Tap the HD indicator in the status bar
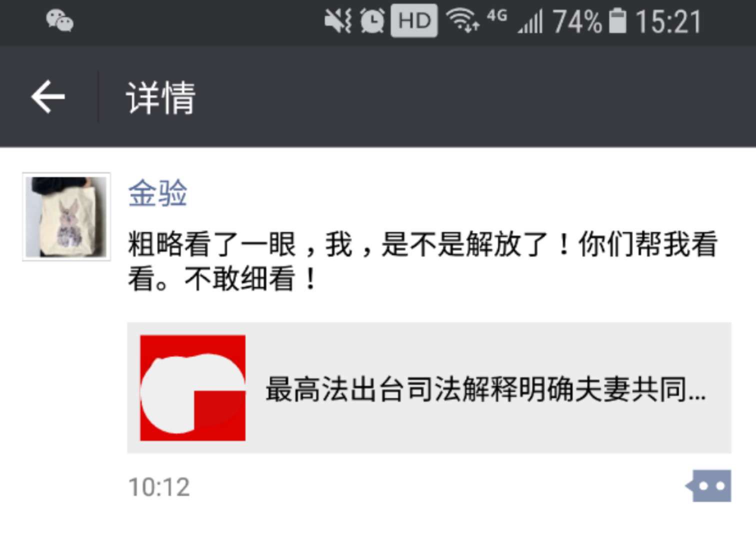This screenshot has width=756, height=540. (x=414, y=20)
